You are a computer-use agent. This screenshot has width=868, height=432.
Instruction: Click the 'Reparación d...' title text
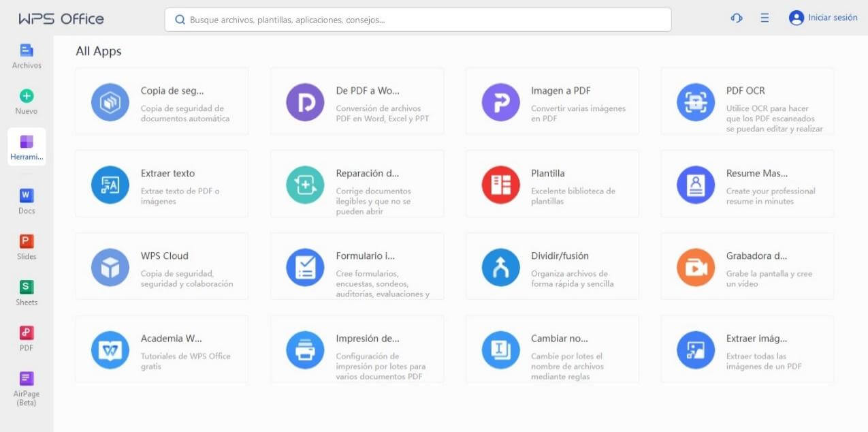click(x=368, y=173)
